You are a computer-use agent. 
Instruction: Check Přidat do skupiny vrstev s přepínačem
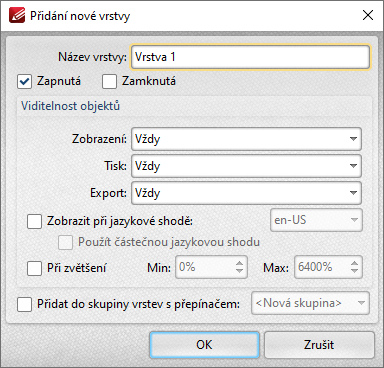[24, 304]
